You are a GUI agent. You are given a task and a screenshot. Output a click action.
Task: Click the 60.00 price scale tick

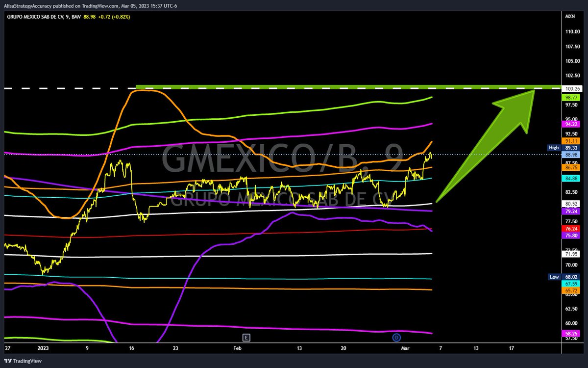[572, 323]
